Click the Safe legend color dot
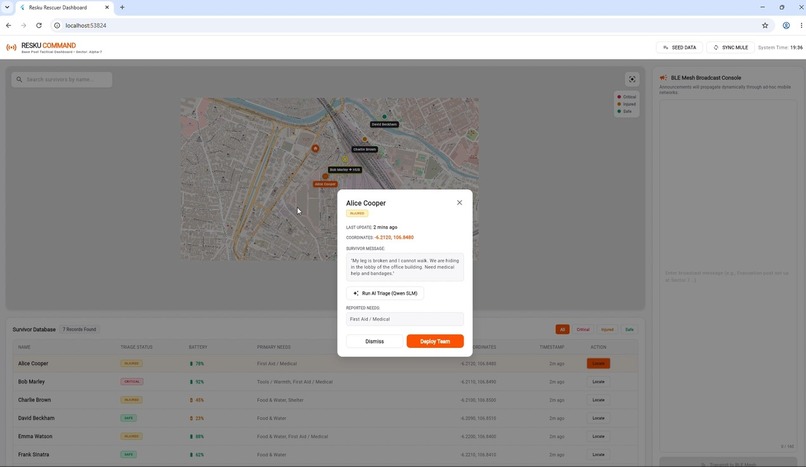The height and width of the screenshot is (467, 806). click(619, 111)
